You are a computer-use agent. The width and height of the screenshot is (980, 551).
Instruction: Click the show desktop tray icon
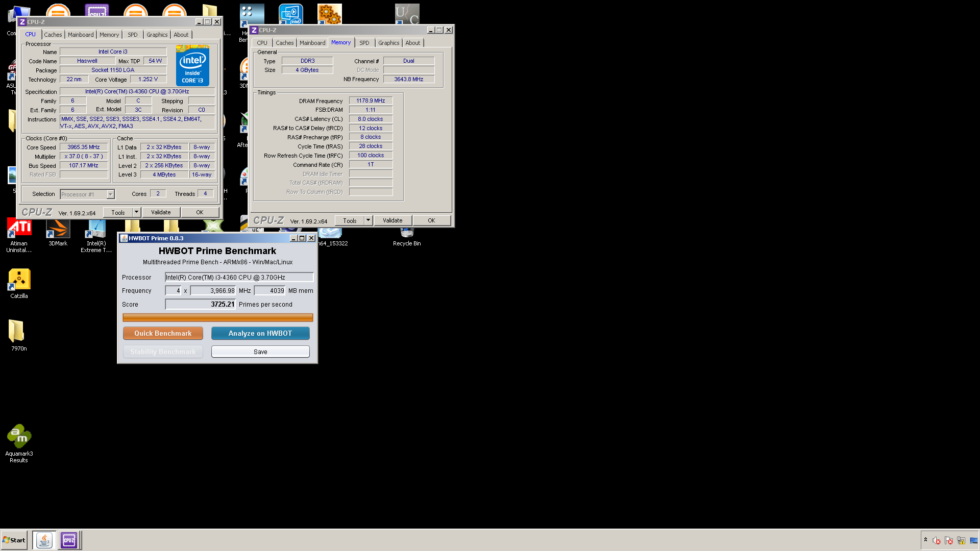974,540
